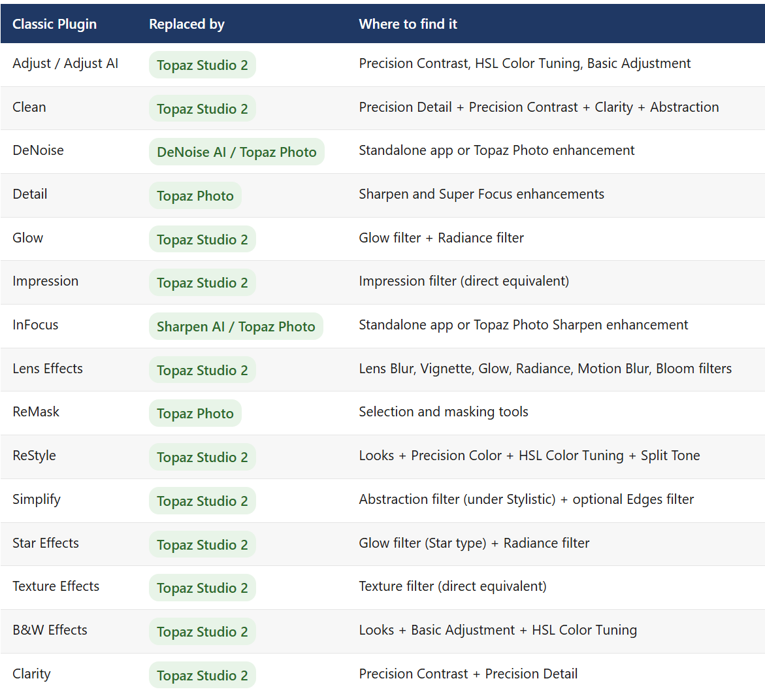765x700 pixels.
Task: Click Topaz Photo badge in Detail row
Action: tap(195, 195)
